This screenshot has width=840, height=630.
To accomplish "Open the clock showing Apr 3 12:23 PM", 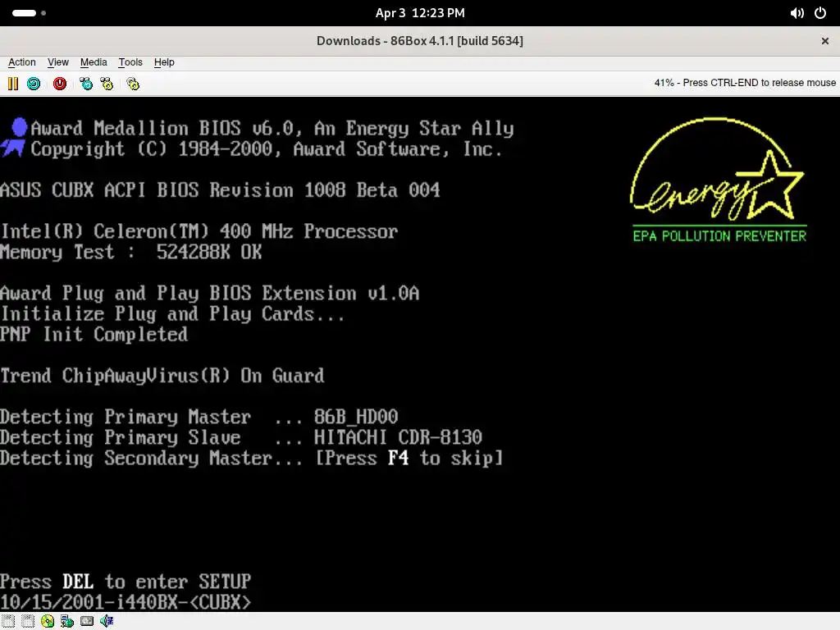I will click(x=420, y=13).
